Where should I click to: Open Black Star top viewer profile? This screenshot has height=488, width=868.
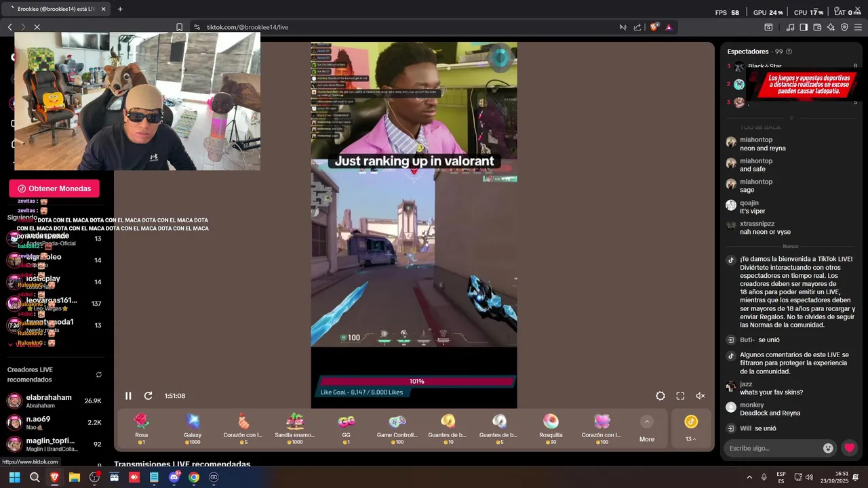pos(765,66)
